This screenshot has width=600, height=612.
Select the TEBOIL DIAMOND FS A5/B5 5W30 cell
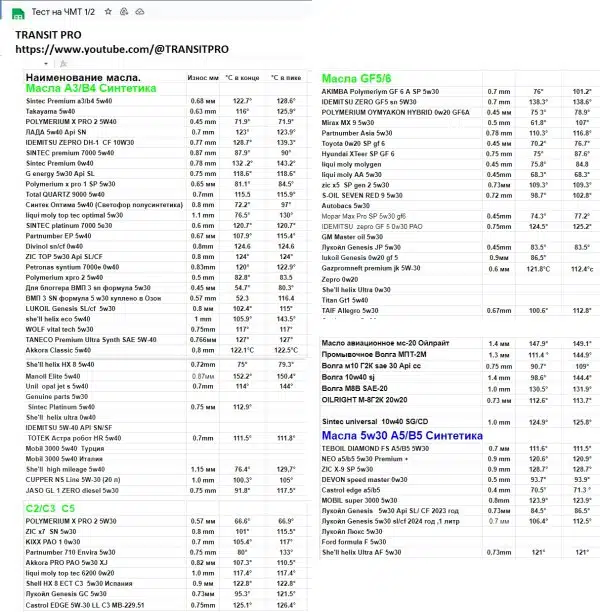point(375,449)
